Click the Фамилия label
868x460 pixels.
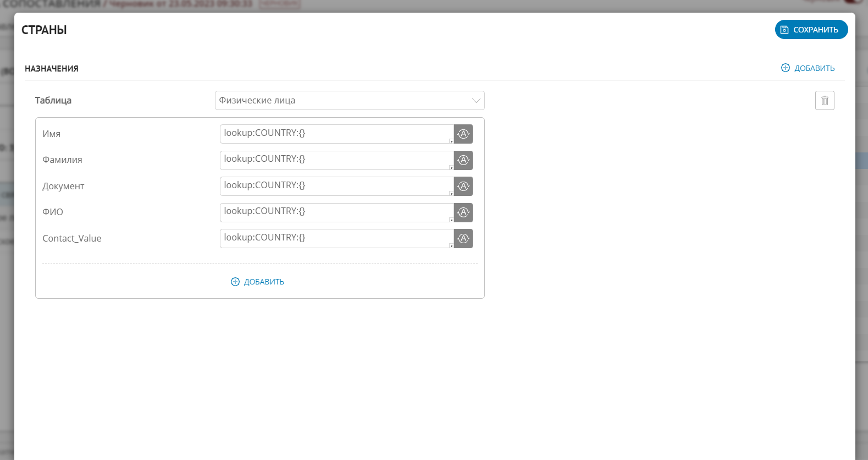pos(62,160)
